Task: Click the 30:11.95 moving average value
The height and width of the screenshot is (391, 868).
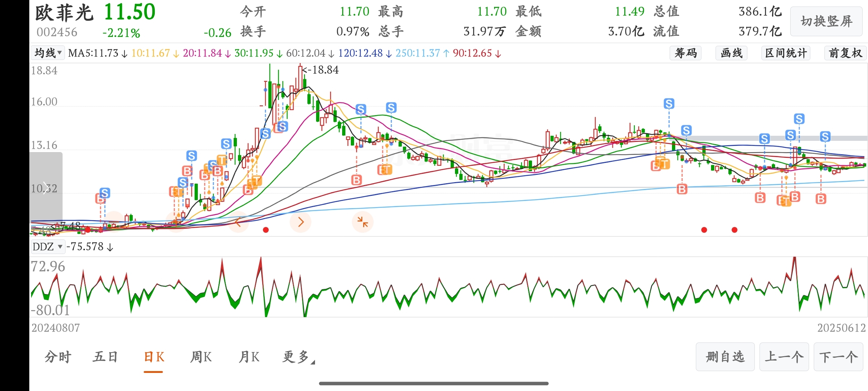Action: coord(259,53)
